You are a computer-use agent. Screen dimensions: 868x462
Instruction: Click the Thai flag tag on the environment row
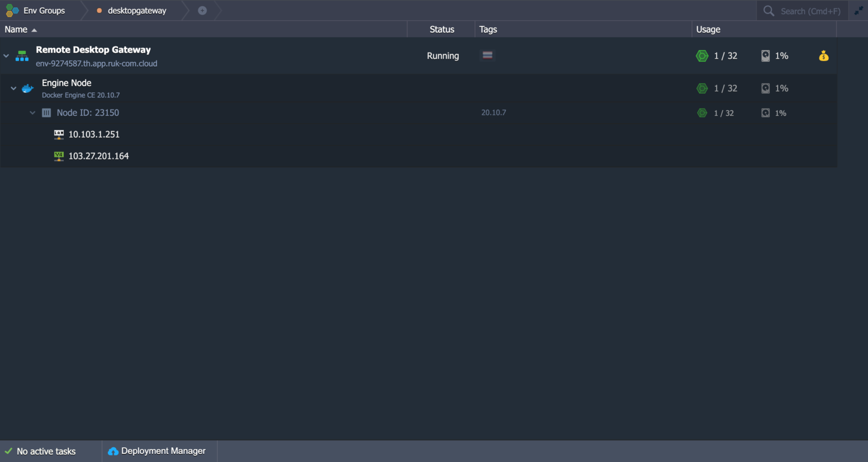point(487,55)
